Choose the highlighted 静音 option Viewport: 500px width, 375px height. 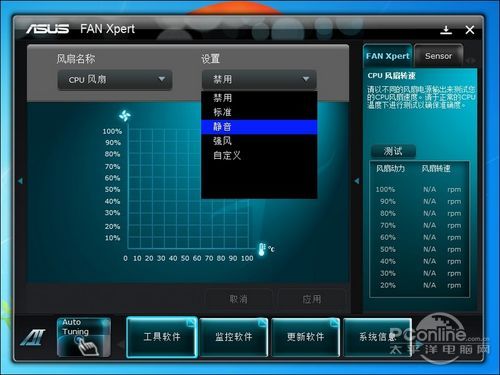click(x=259, y=127)
